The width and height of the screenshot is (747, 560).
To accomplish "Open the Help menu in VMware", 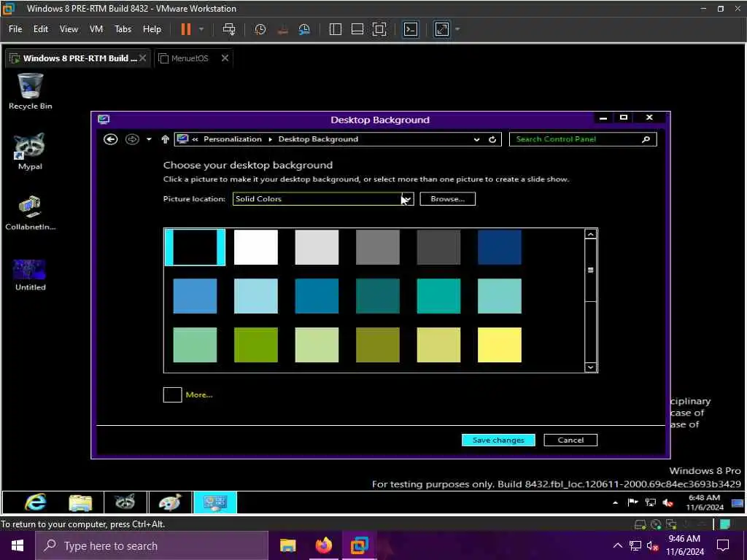I will [x=152, y=29].
